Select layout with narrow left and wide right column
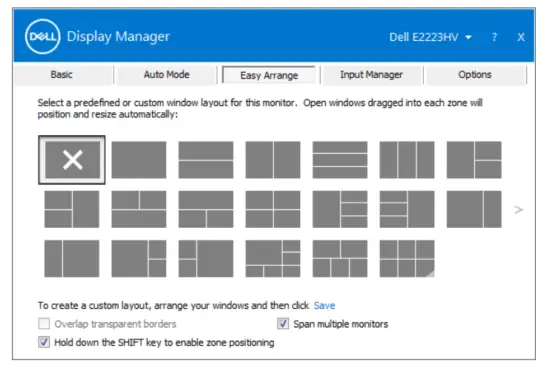550x366 pixels. (72, 259)
